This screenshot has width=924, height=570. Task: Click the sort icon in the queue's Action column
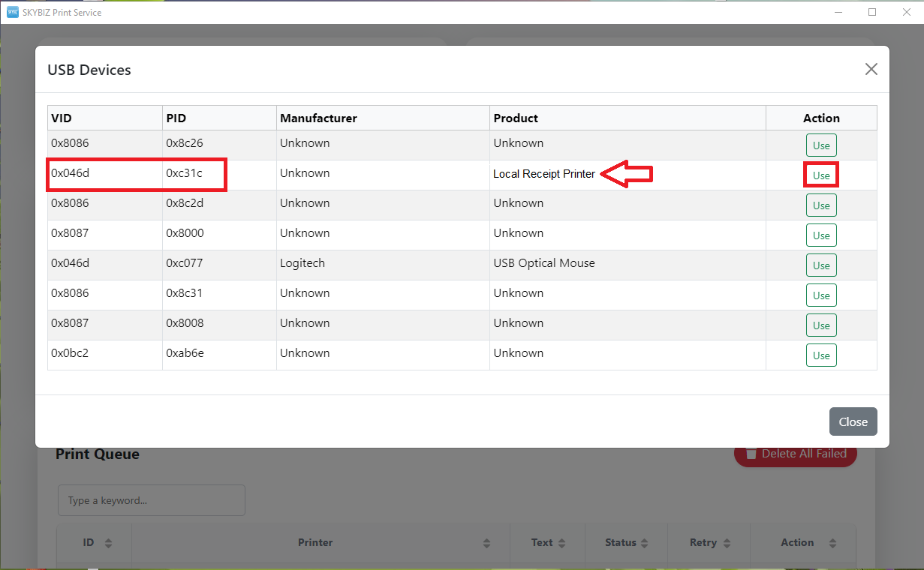coord(832,543)
